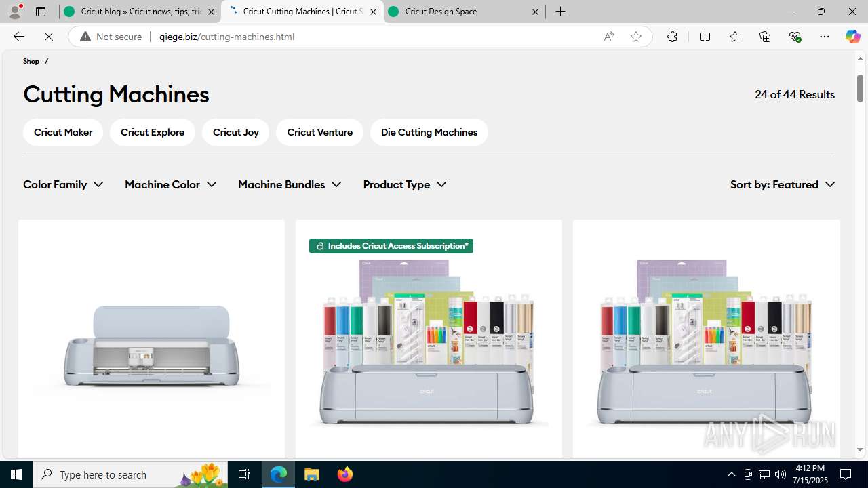
Task: Open the browser profile icon
Action: pos(15,12)
